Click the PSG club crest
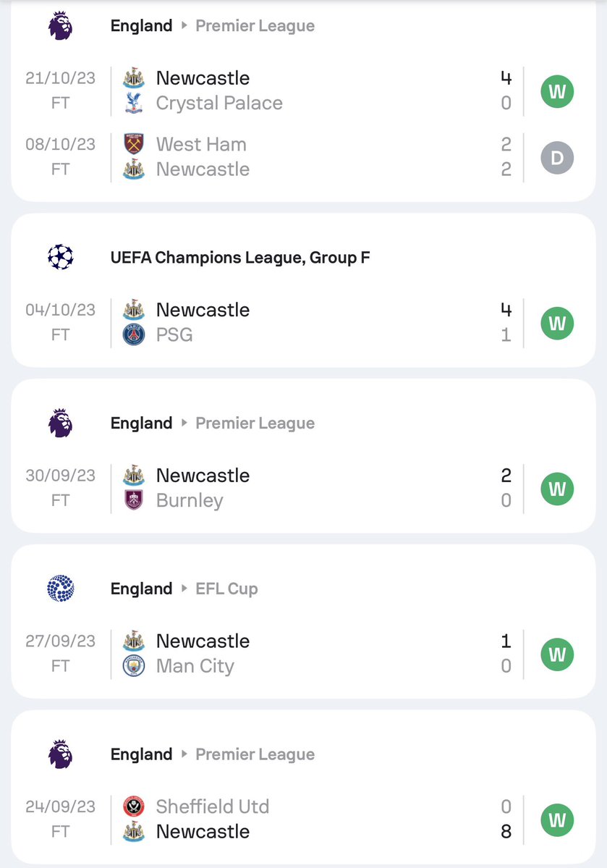Viewport: 607px width, 868px height. [133, 335]
